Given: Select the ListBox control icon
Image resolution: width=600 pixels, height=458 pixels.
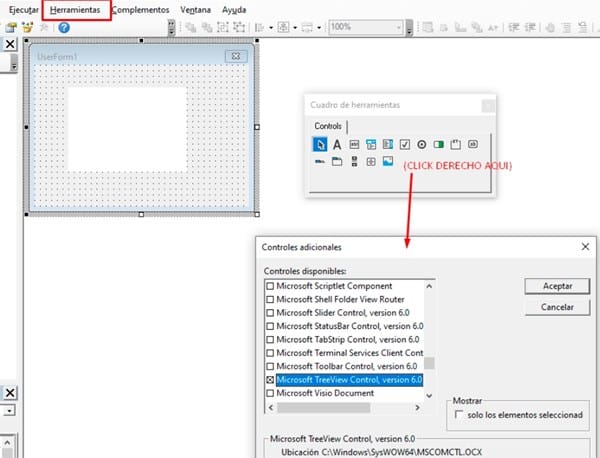Looking at the screenshot, I should (x=388, y=144).
